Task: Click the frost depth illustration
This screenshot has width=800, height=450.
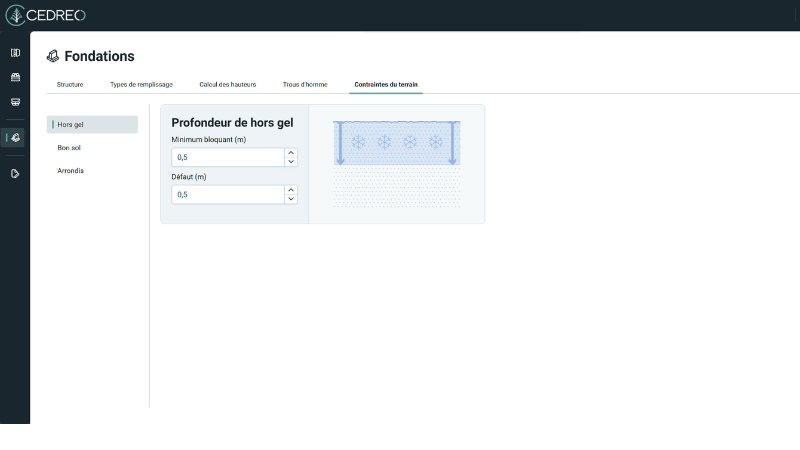Action: (396, 164)
